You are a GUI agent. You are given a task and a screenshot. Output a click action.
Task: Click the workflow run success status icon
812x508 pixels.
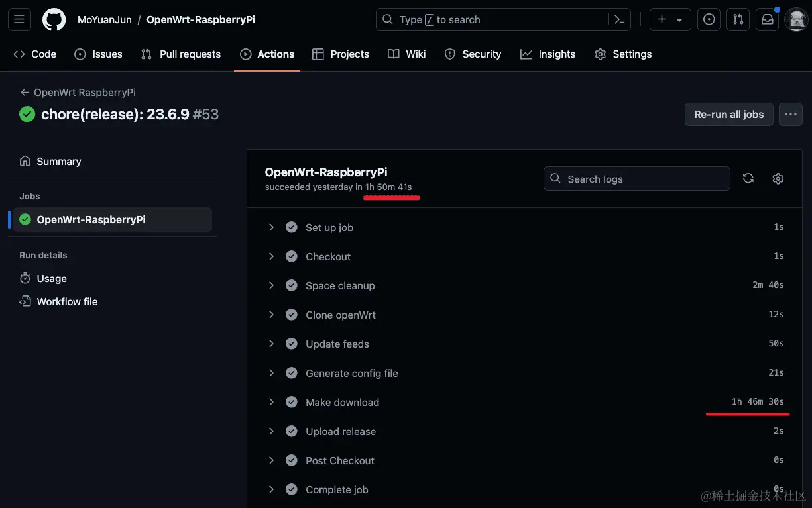27,114
